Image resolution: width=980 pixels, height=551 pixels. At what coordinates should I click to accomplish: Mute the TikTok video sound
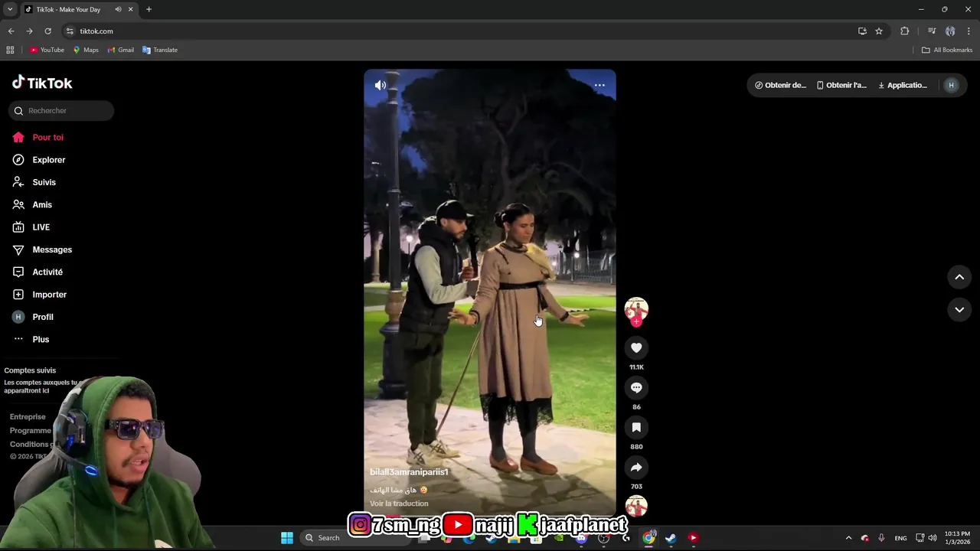click(380, 86)
